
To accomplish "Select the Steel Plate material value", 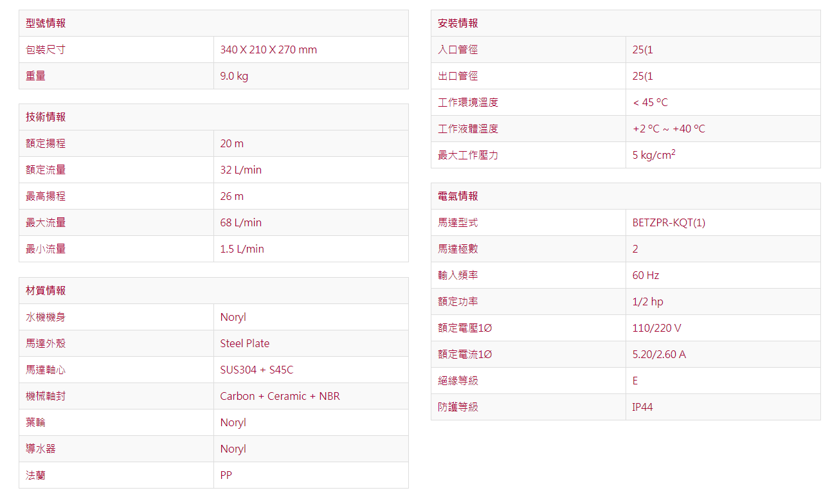I will (244, 343).
